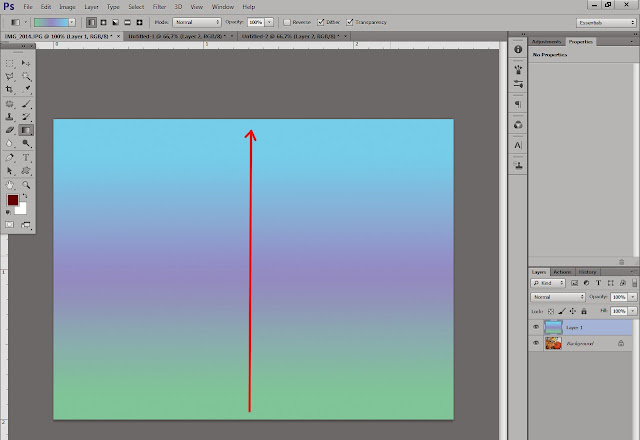Open the Layers panel Fill arrow
Viewport: 640px width, 440px height.
pos(633,311)
